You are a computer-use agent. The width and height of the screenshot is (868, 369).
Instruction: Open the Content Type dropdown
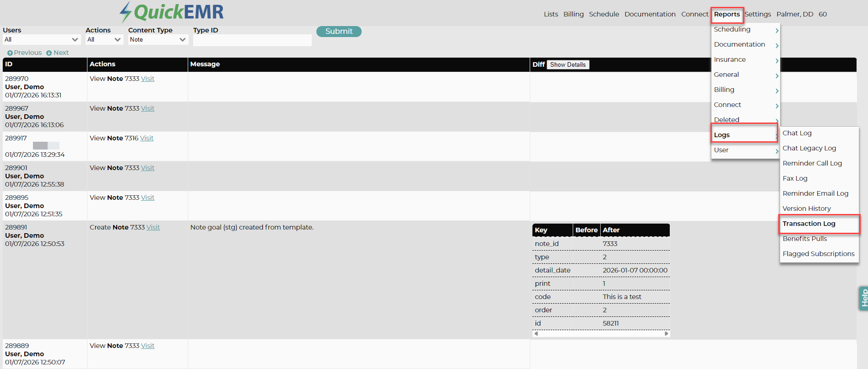[158, 40]
